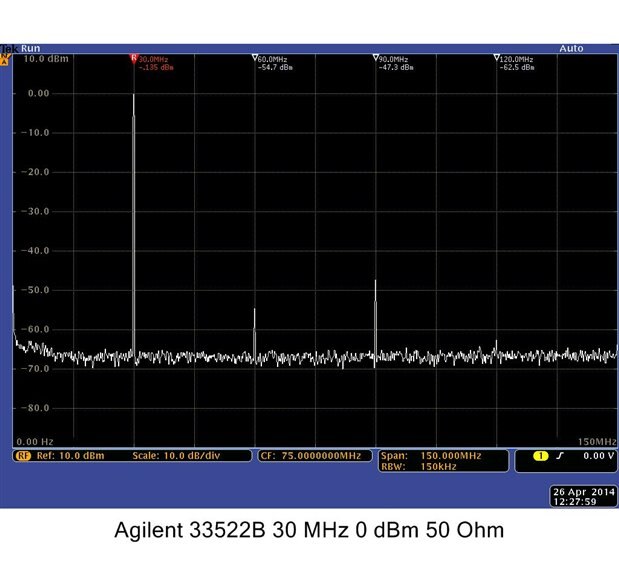Click the Span: 150.000MHz readout
619x581 pixels.
click(431, 456)
